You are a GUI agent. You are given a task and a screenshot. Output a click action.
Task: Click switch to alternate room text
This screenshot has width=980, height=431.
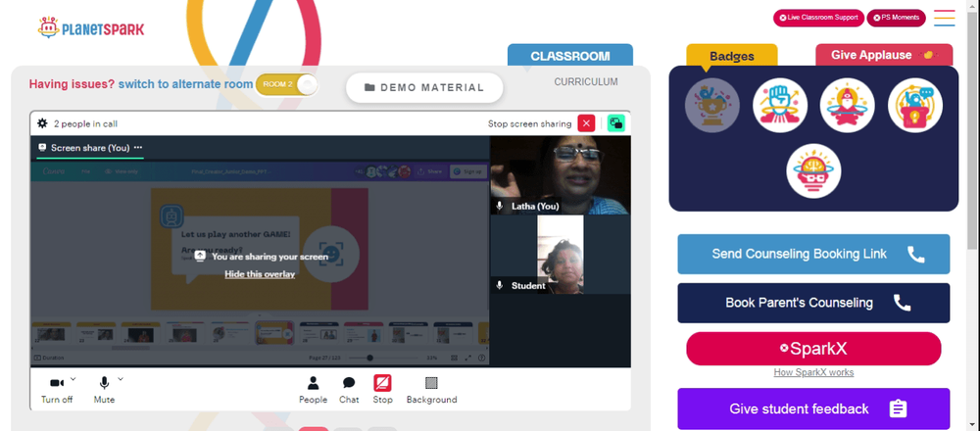tap(185, 84)
